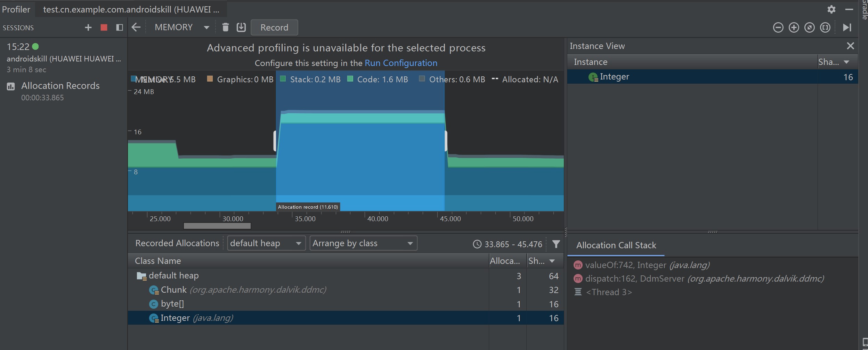
Task: Toggle the sessions panel collapse icon
Action: (119, 27)
